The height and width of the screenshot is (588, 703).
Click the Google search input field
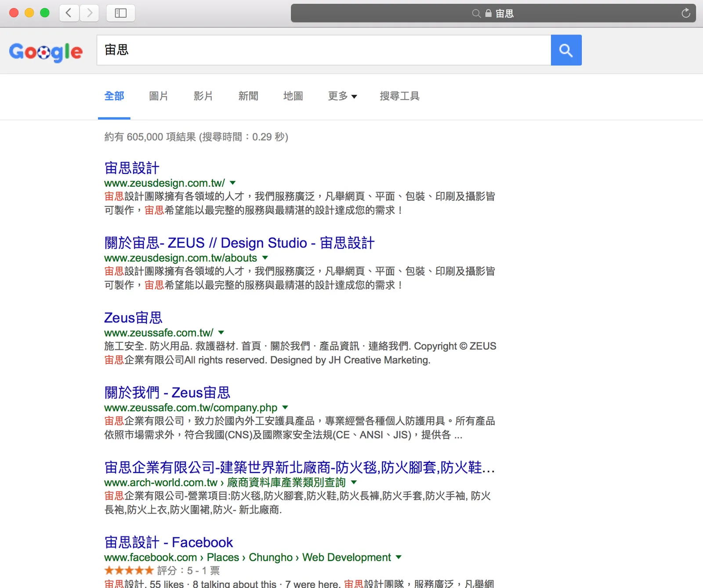coord(324,50)
